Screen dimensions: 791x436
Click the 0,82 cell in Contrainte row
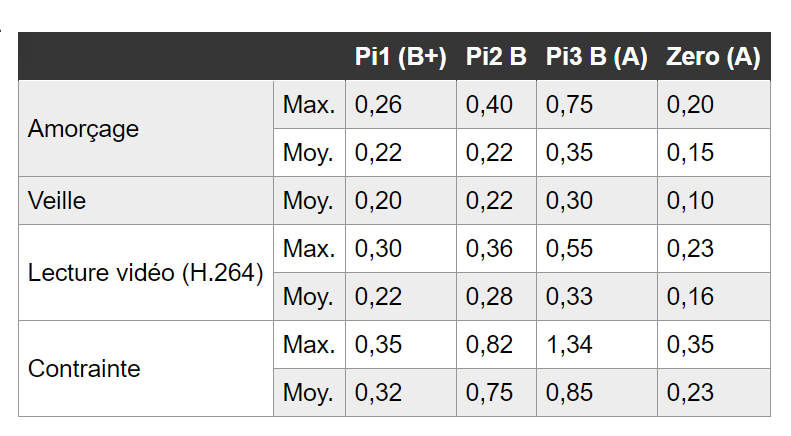pos(489,345)
